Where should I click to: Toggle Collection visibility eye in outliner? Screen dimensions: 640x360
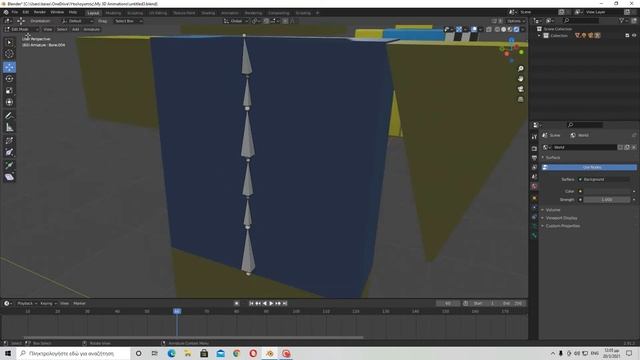[x=634, y=36]
